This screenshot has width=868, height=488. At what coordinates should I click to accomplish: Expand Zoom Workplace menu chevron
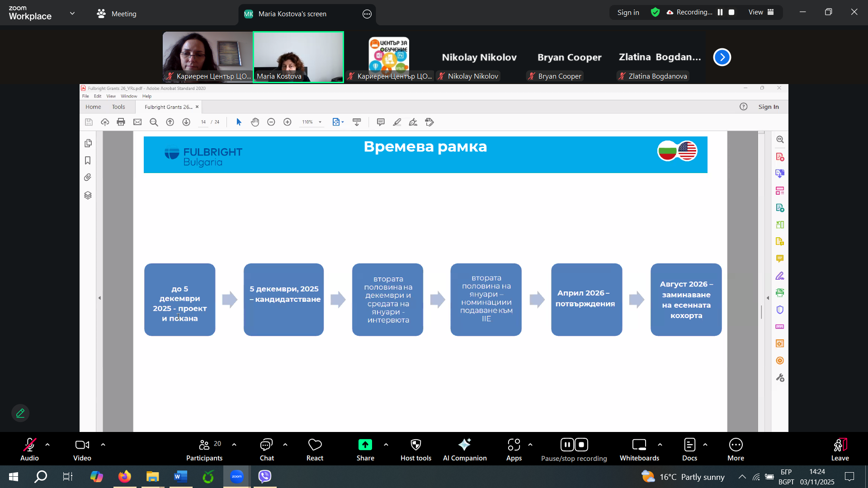click(72, 14)
